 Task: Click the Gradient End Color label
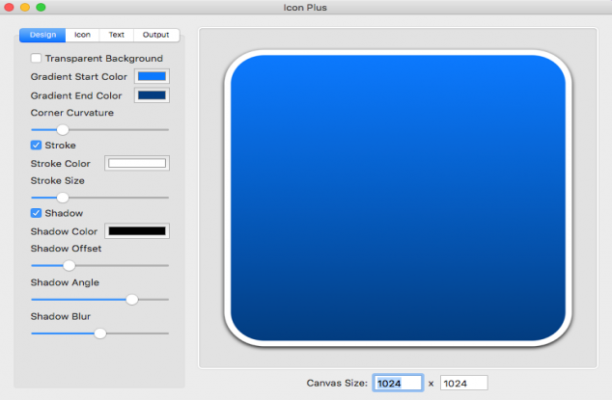(76, 95)
